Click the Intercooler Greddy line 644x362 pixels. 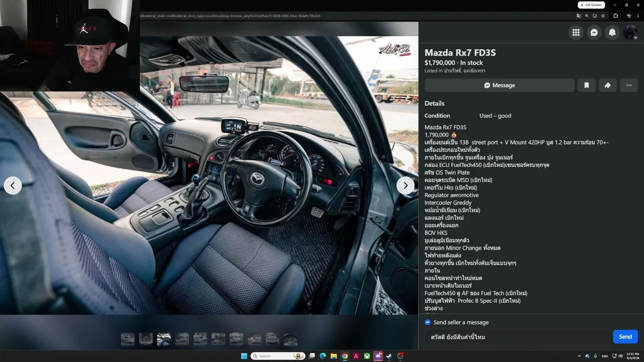[x=448, y=203]
